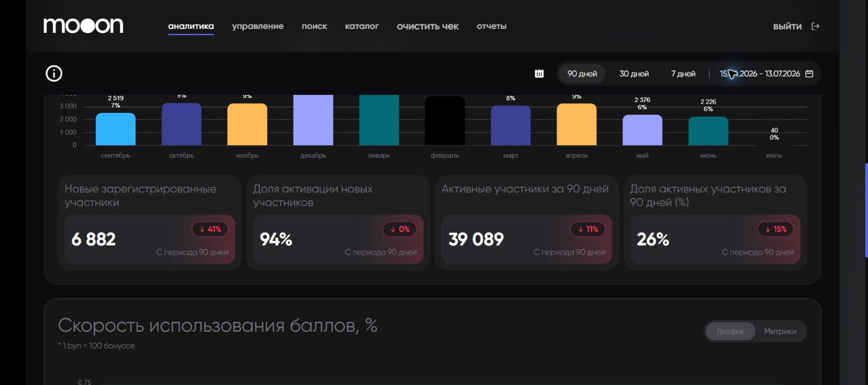Open date picker calendar icon

(809, 74)
